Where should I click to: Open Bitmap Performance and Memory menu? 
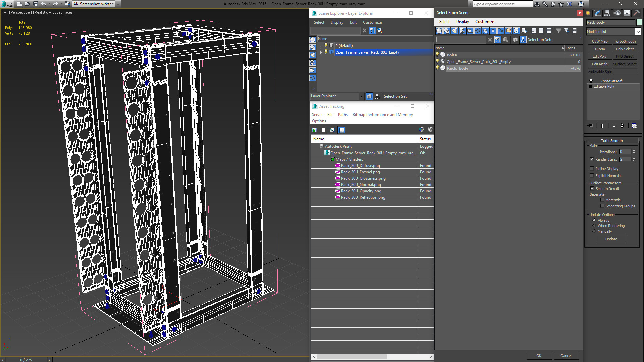click(x=382, y=115)
